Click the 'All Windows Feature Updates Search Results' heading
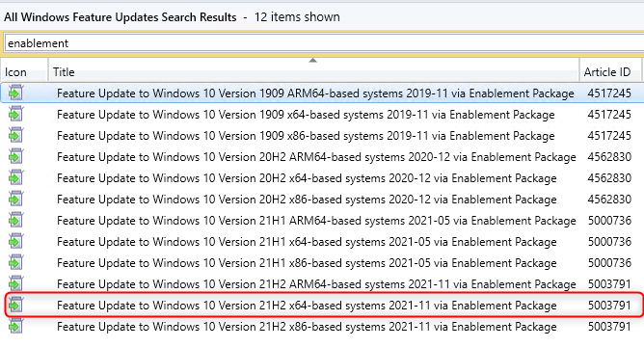 [121, 17]
